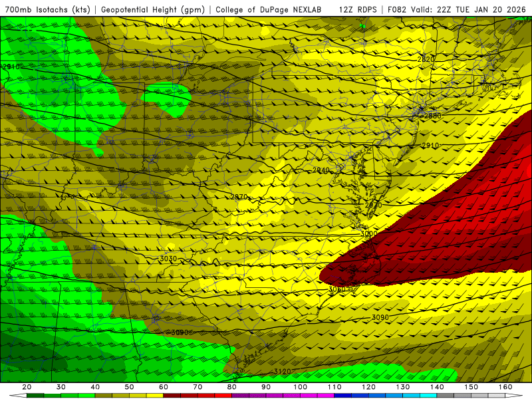Click the 3090 contour label in the green-bordered southwest area

[x=180, y=332]
